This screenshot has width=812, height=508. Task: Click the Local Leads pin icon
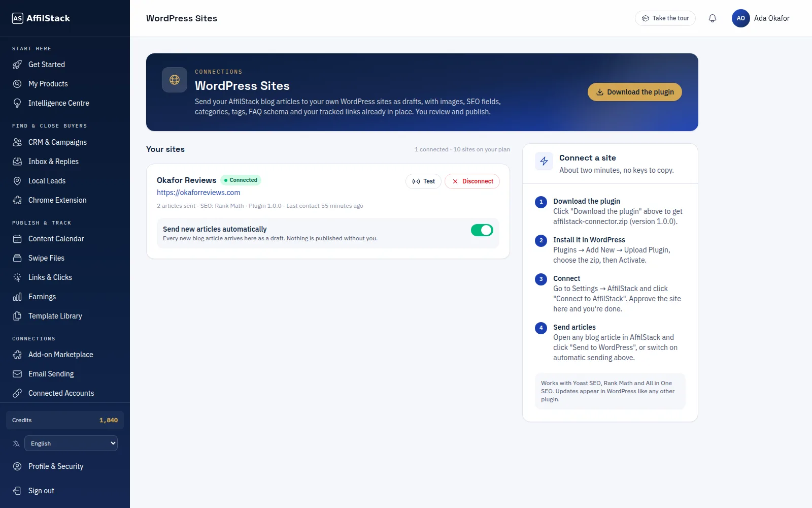tap(17, 181)
